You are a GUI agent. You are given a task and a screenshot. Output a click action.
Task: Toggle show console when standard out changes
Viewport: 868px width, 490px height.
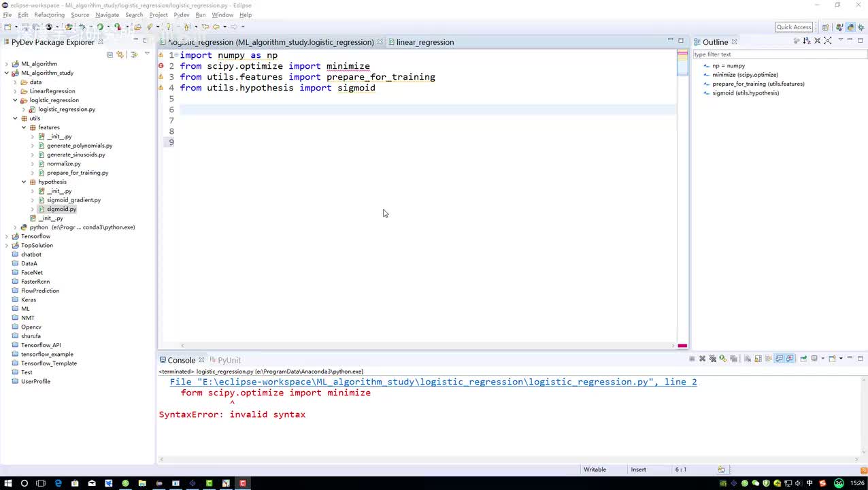point(780,359)
